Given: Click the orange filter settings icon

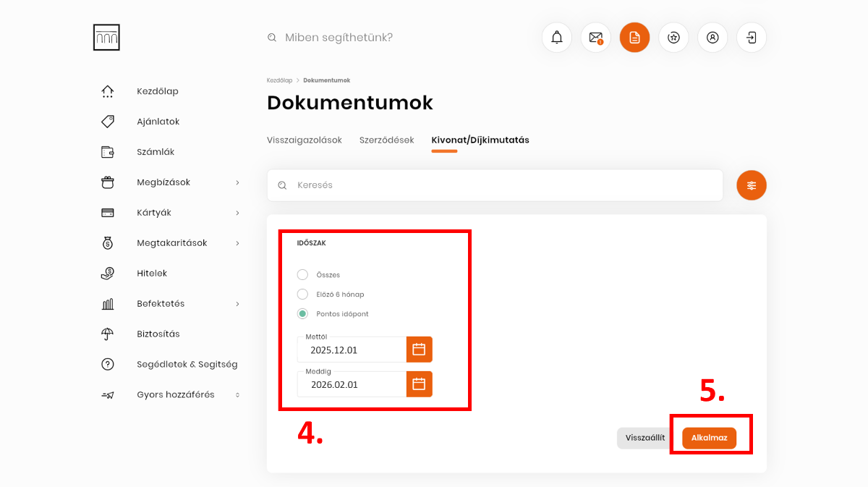Looking at the screenshot, I should point(752,185).
